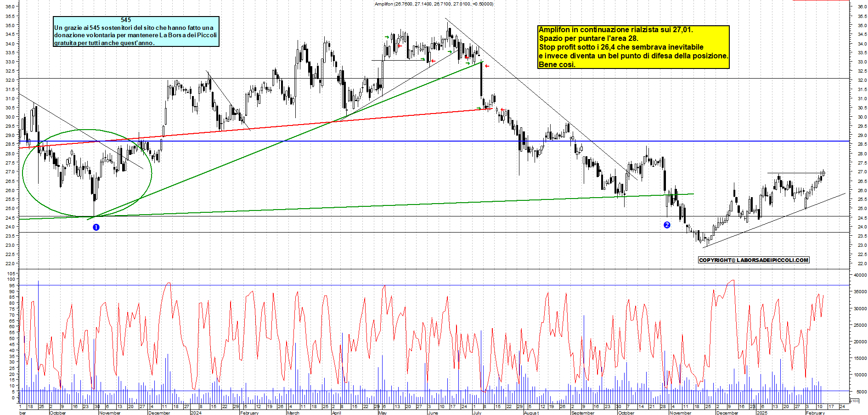This screenshot has width=868, height=415.
Task: Click 'donazione volontaria per mantenere La Borsa dei Piccoli'
Action: pyautogui.click(x=135, y=35)
